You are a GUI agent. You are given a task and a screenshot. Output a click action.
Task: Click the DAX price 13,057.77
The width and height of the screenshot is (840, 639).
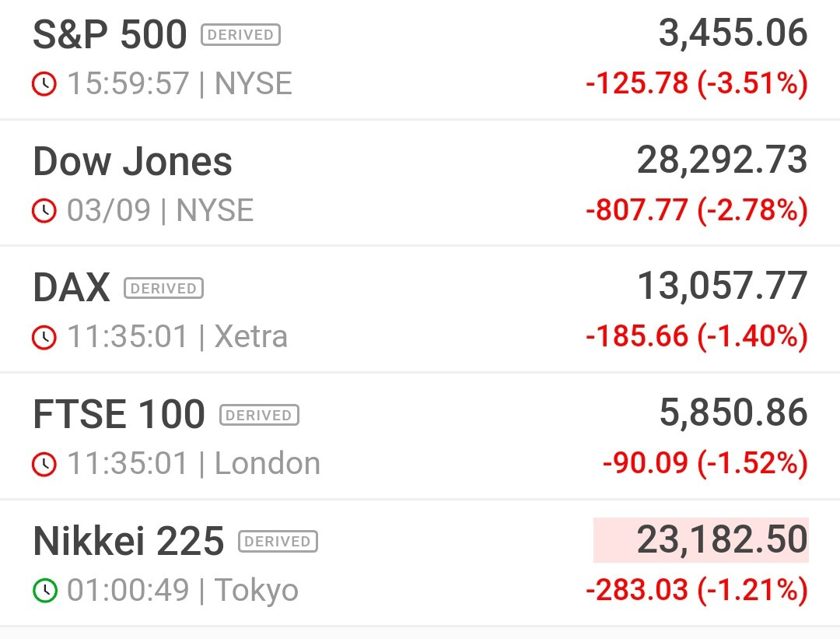(722, 286)
